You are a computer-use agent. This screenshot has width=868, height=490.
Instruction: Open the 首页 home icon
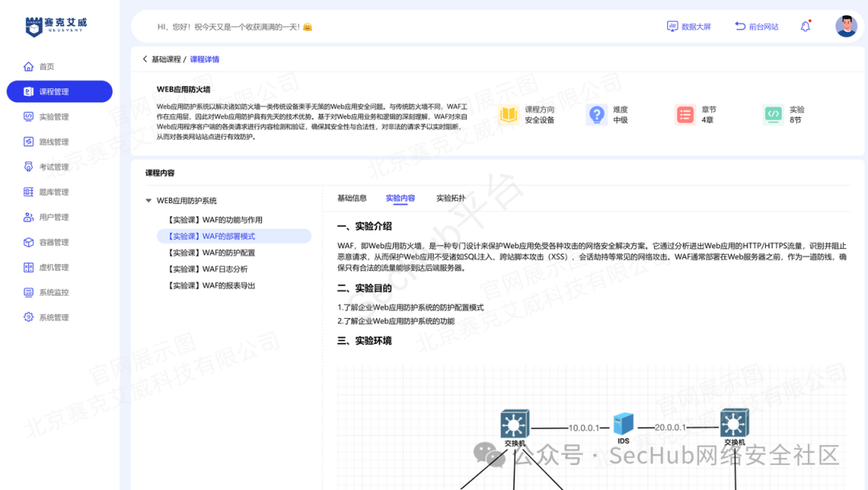(28, 67)
